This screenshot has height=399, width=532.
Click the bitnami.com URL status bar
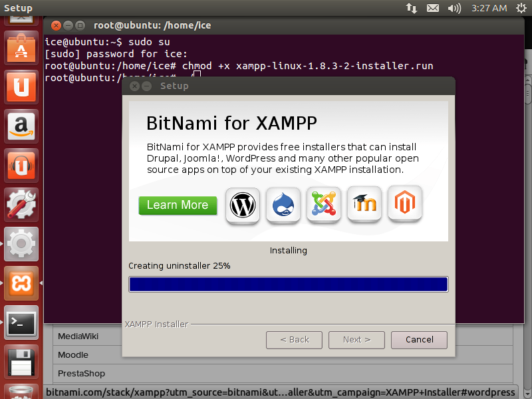(x=280, y=392)
